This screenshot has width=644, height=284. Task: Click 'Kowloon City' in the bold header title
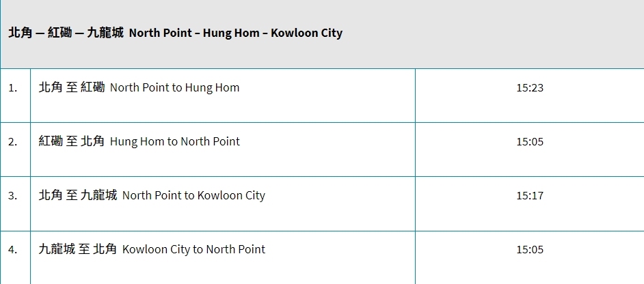coord(306,33)
